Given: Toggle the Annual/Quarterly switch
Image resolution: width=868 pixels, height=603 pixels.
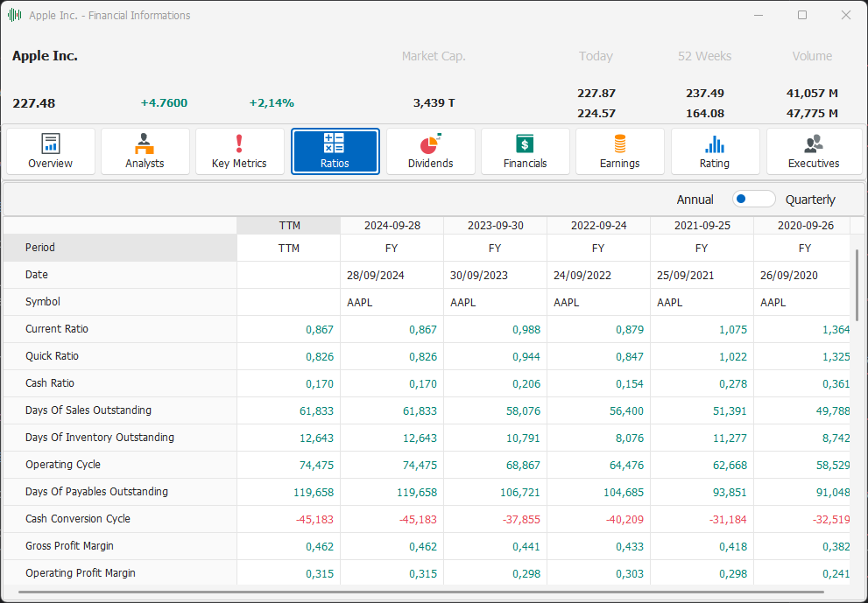Looking at the screenshot, I should pyautogui.click(x=753, y=200).
